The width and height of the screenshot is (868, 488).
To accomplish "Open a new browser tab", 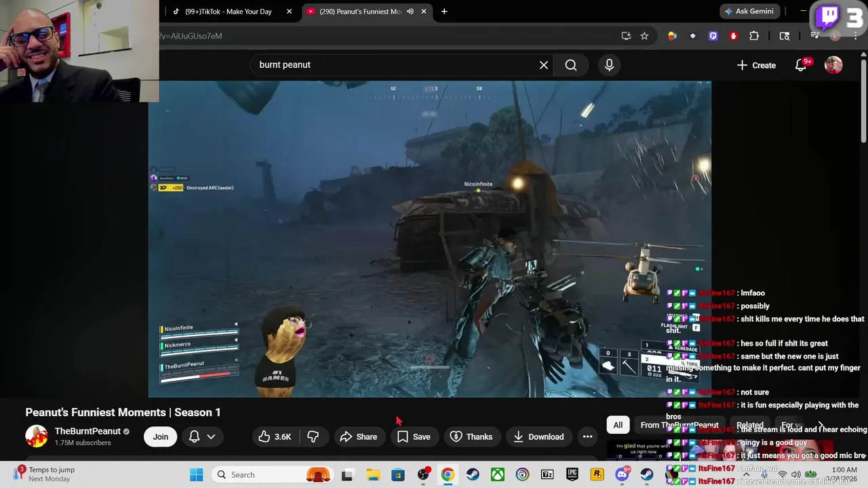I will (444, 12).
